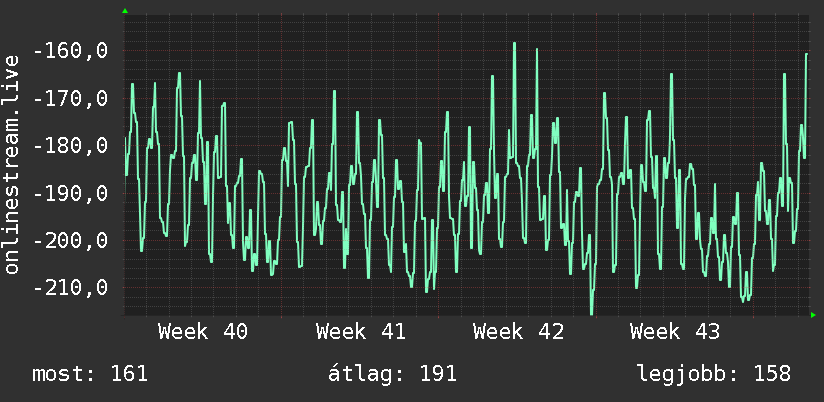Click the -180,0 y-axis value
Screen dimensions: 824x402
tap(70, 146)
